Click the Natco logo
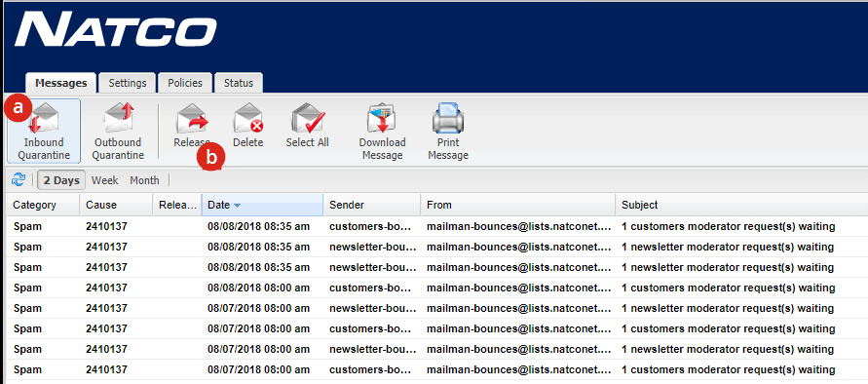868x384 pixels. coord(116,29)
